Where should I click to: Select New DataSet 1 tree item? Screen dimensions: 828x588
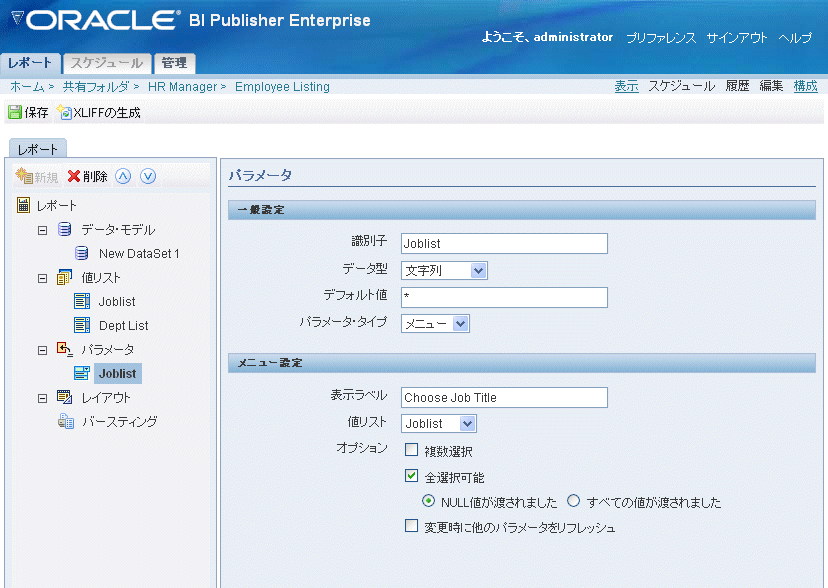(139, 254)
